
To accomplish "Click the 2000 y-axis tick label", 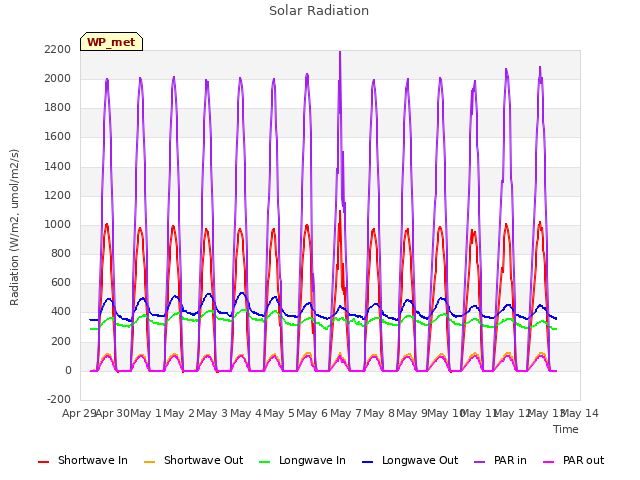I will pyautogui.click(x=58, y=78).
